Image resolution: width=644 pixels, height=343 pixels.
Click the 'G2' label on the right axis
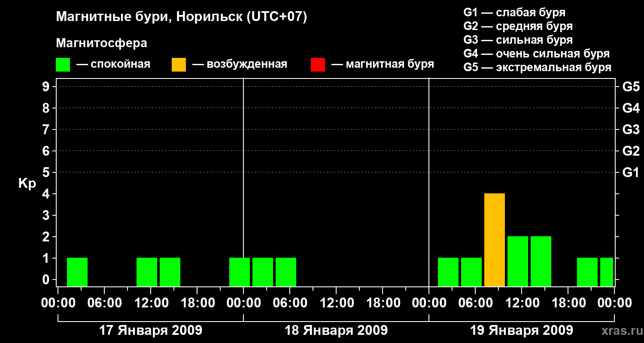[x=631, y=151]
